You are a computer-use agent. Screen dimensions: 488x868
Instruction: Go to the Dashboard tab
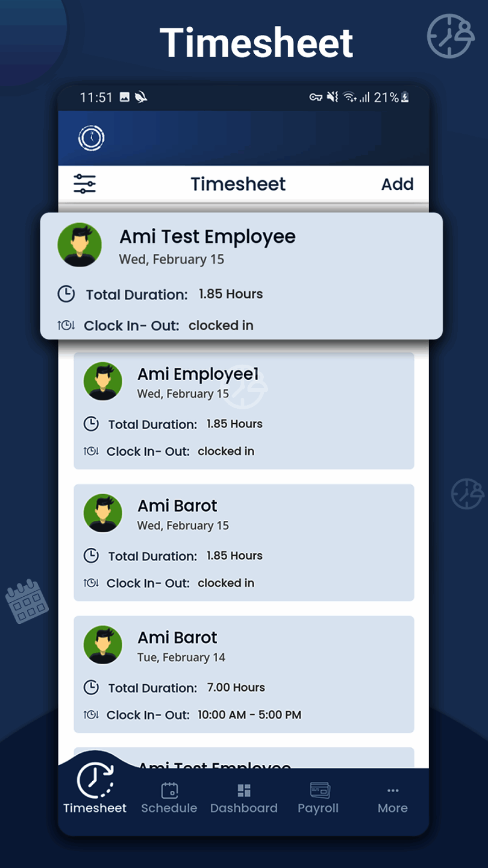(244, 798)
